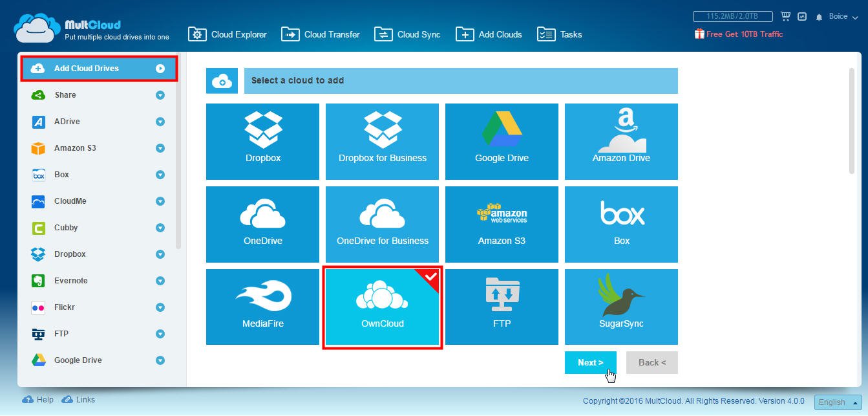The image size is (868, 416).
Task: Select the Evernote row in the sidebar
Action: click(x=98, y=281)
